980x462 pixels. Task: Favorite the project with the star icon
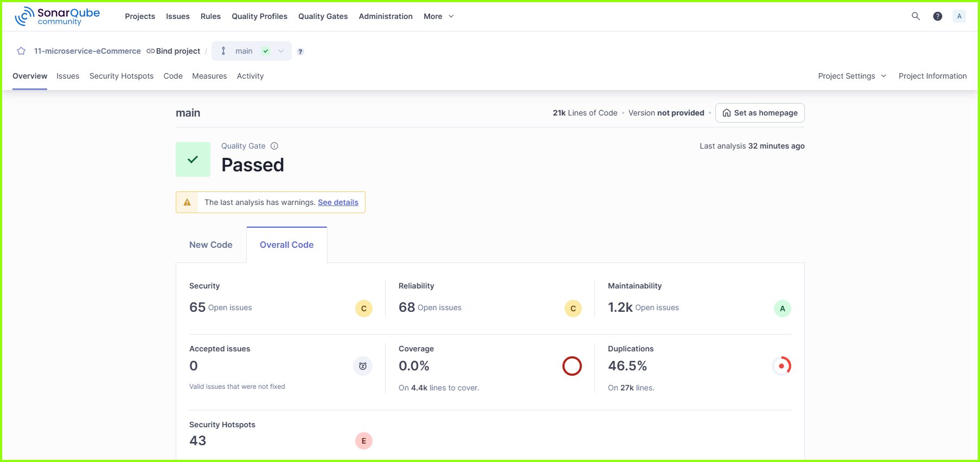(x=21, y=51)
